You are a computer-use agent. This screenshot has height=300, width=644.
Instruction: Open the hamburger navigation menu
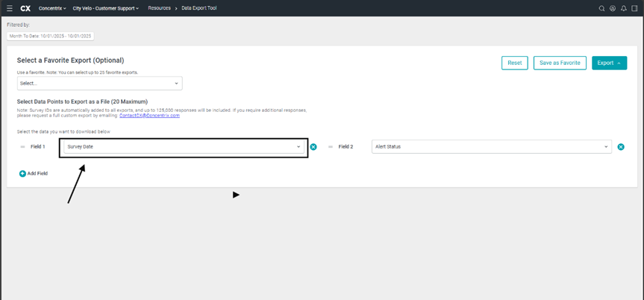tap(9, 8)
